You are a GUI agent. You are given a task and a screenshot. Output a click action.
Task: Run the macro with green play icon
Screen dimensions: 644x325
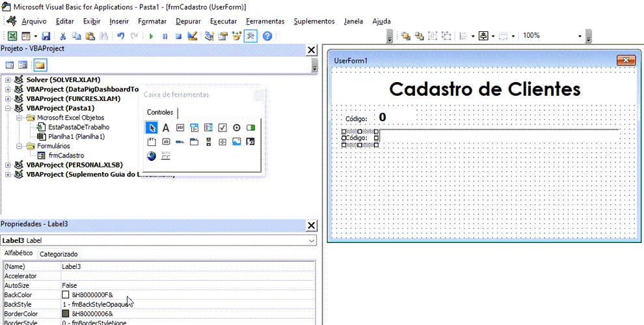coord(151,36)
